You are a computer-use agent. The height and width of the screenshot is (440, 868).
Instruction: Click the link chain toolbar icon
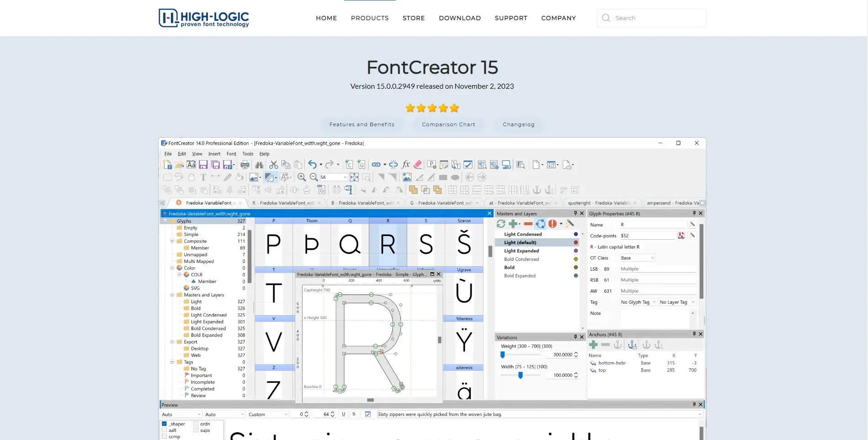tap(376, 165)
